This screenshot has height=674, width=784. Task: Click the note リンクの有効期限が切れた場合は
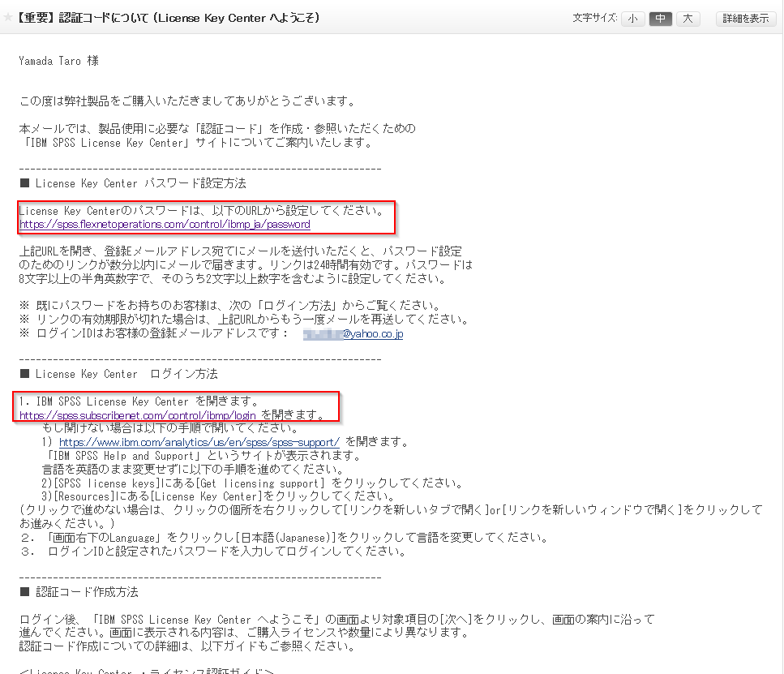[244, 320]
